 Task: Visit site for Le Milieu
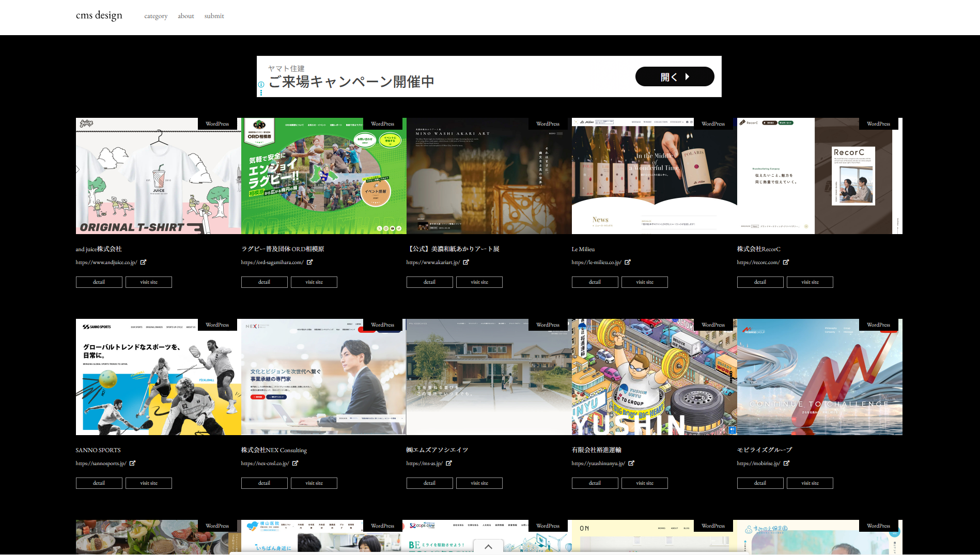click(x=645, y=282)
